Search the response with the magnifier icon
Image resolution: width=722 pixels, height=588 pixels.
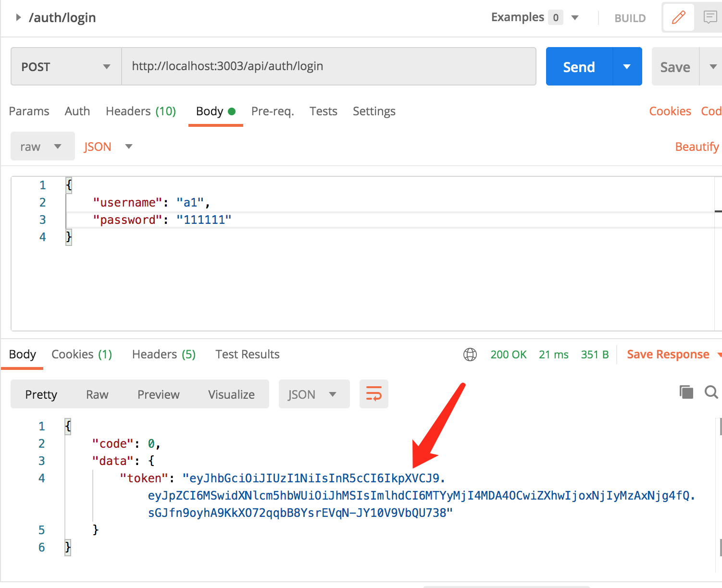711,392
